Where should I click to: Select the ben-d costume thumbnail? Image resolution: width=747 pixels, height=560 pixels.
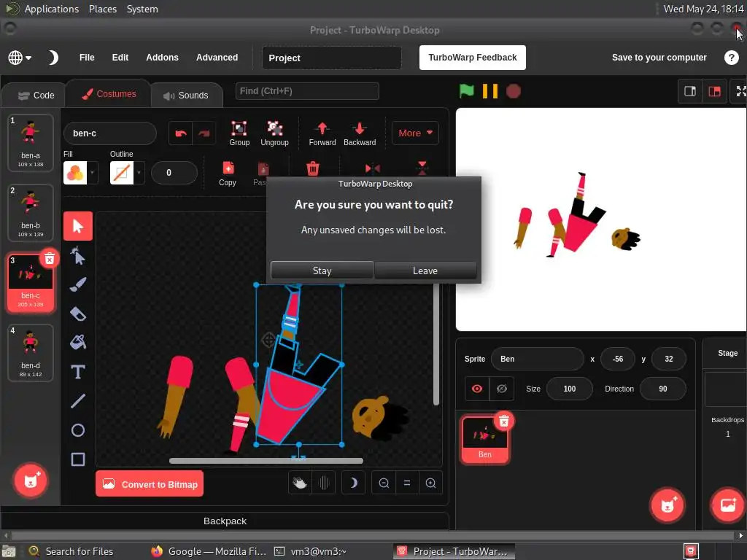coord(31,352)
